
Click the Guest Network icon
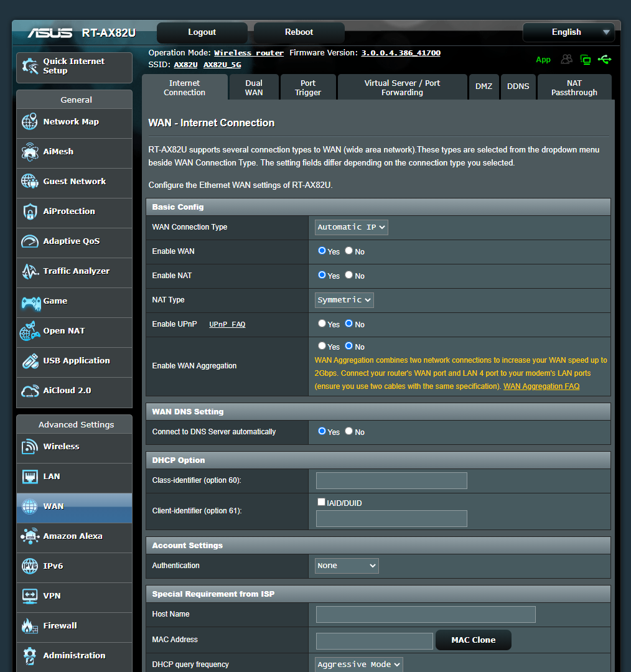30,181
